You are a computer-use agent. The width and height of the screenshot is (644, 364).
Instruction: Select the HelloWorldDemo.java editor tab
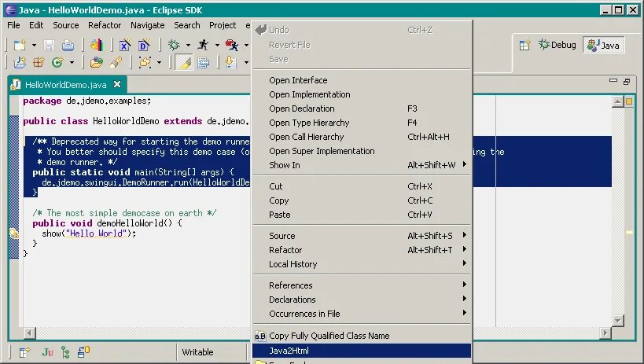(66, 85)
